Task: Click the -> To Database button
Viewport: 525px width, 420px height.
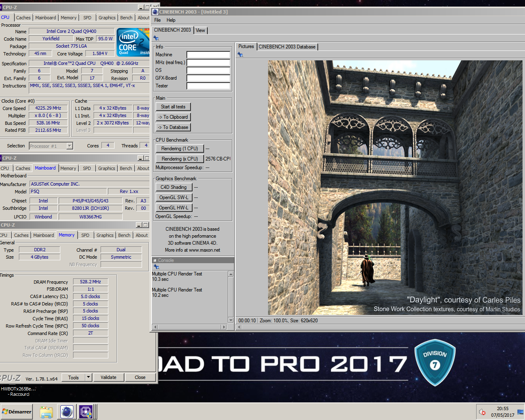Action: 173,127
